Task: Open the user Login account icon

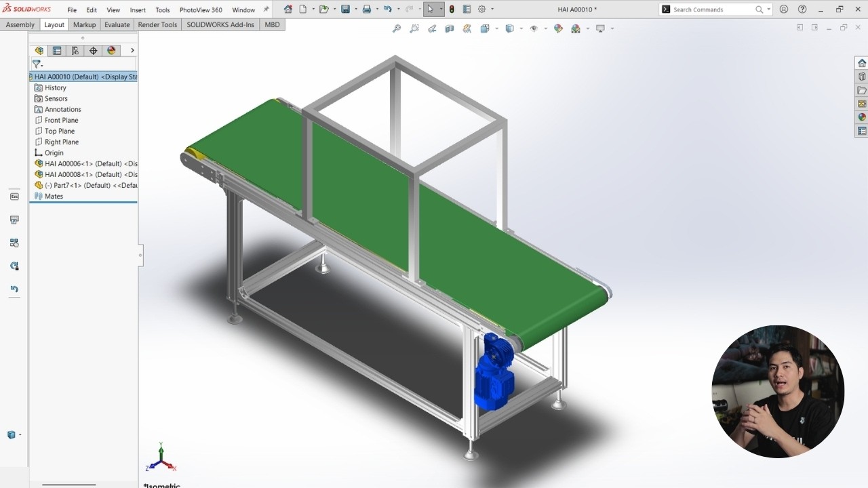Action: pos(784,9)
